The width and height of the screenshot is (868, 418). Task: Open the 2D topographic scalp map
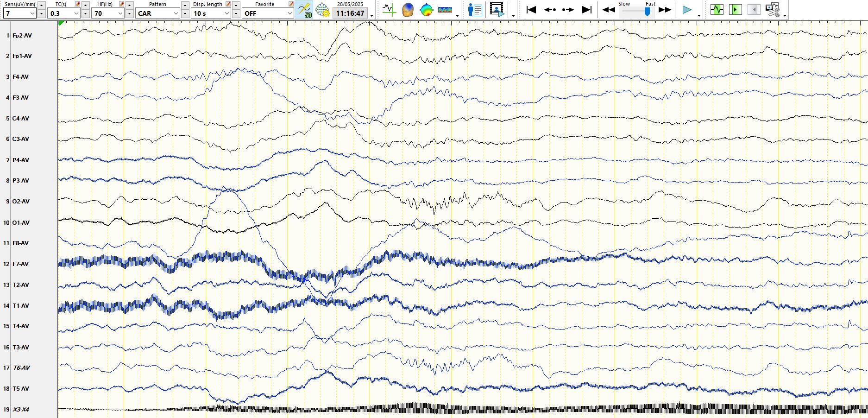426,10
